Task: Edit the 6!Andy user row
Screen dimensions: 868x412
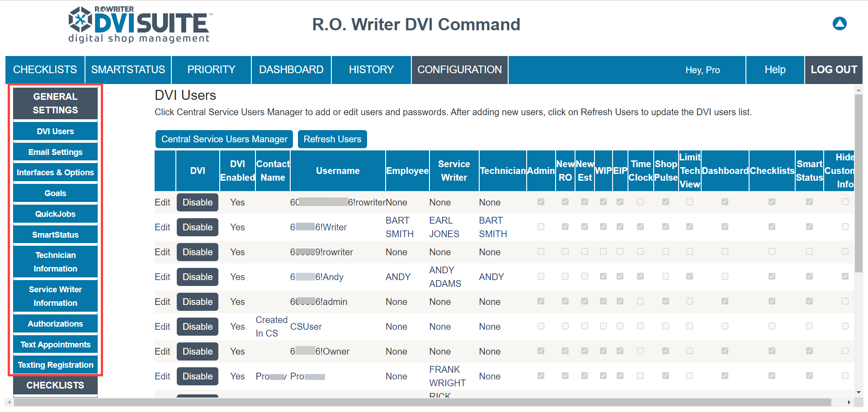Action: tap(162, 277)
